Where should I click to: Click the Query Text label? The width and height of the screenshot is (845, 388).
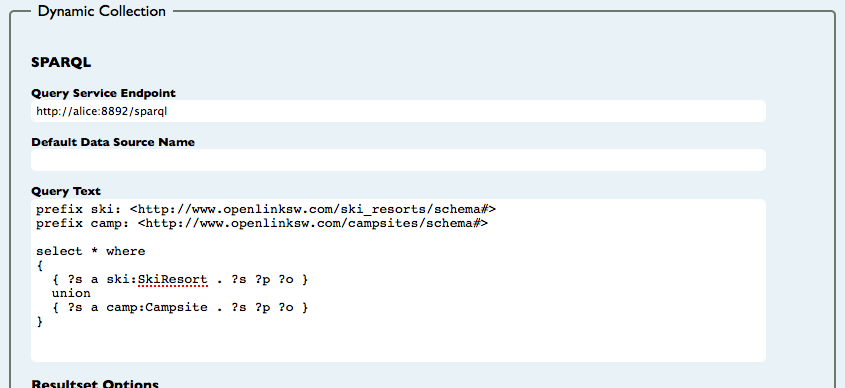tap(66, 191)
